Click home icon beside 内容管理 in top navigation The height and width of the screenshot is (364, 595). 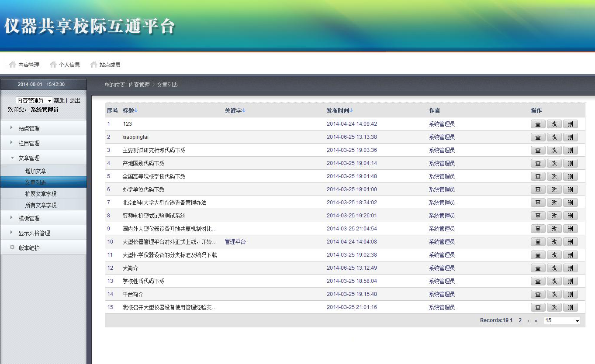12,65
